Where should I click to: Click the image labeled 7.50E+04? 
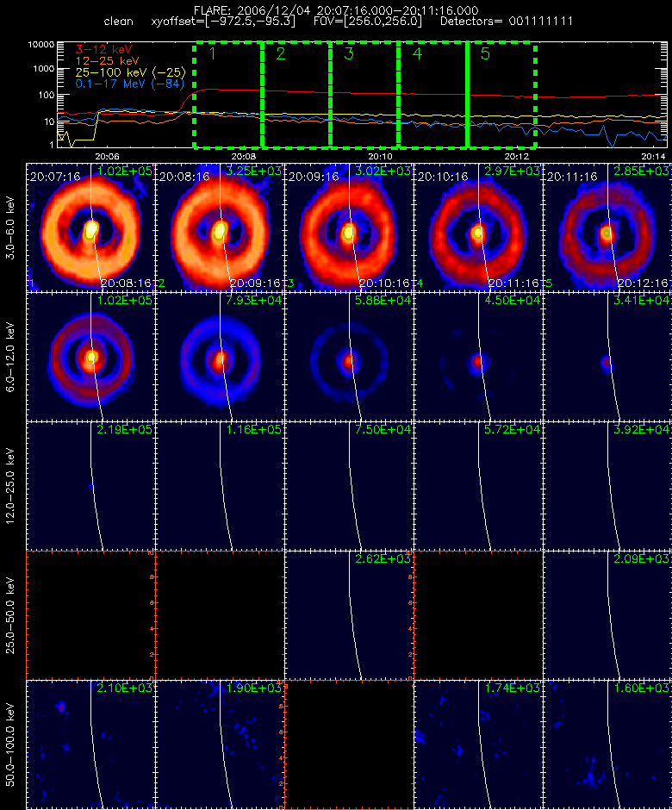349,486
